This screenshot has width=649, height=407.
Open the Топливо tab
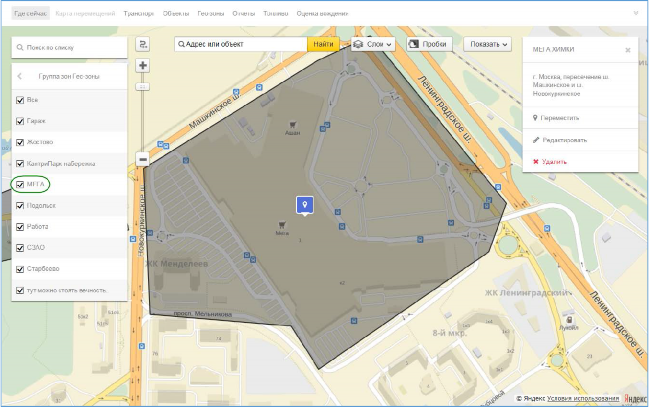[276, 14]
